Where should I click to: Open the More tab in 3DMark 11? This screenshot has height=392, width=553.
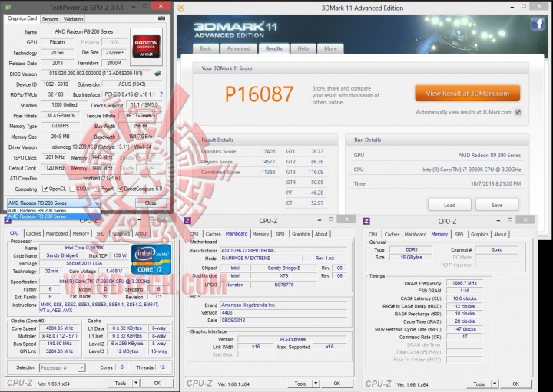330,48
